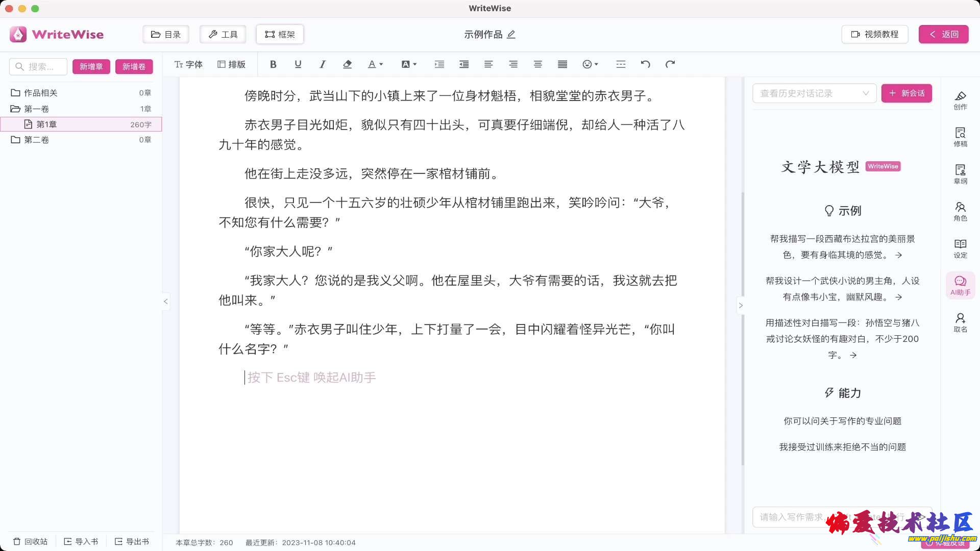Open the 取名 naming panel
Image resolution: width=980 pixels, height=551 pixels.
tap(960, 322)
